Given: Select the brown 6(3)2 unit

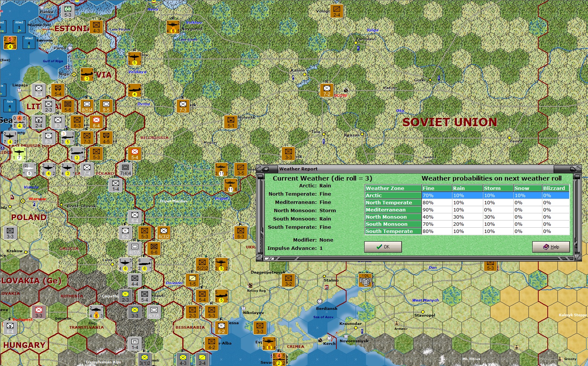Looking at the screenshot, I should [163, 233].
